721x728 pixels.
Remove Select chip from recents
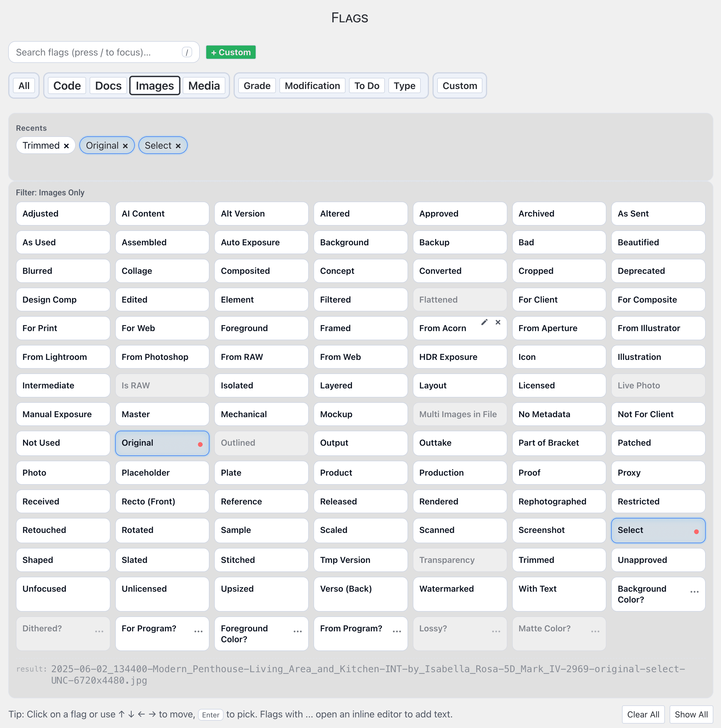pos(178,146)
